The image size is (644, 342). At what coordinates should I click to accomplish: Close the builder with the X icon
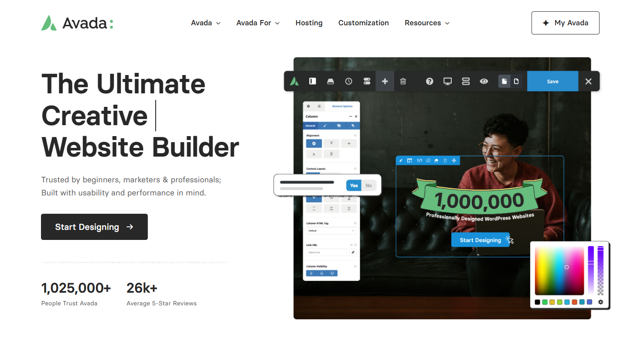point(588,81)
